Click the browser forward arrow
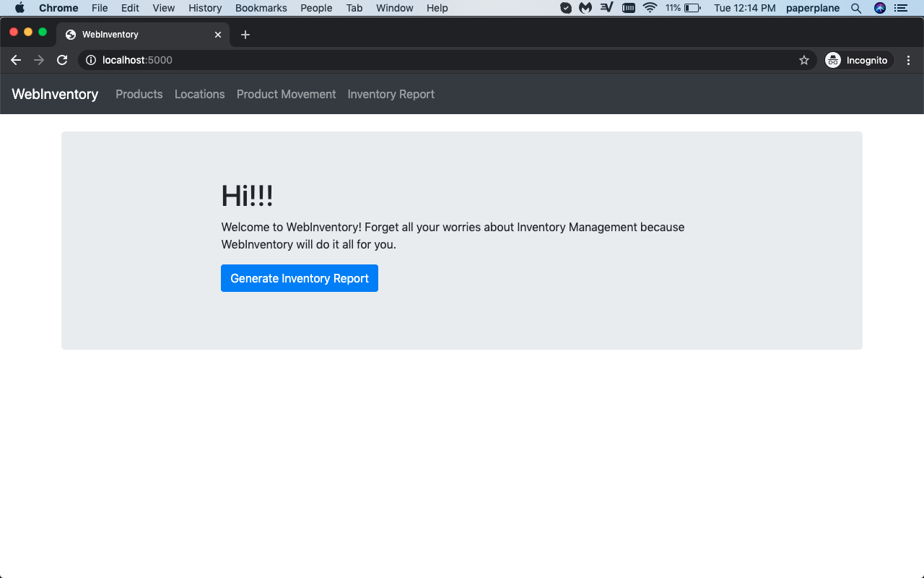Viewport: 924px width, 578px height. [39, 60]
